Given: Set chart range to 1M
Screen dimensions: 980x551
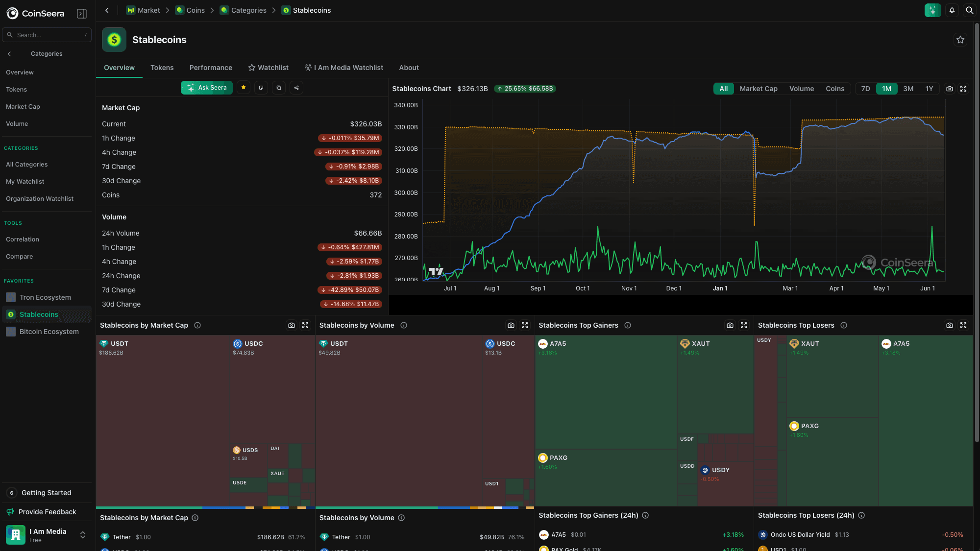Looking at the screenshot, I should point(886,89).
